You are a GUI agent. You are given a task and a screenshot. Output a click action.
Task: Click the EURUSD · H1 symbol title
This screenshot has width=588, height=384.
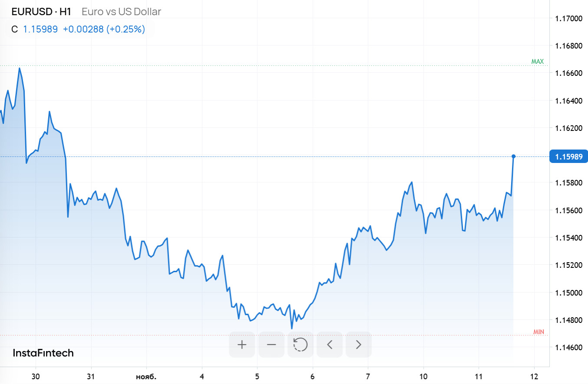[x=41, y=12]
